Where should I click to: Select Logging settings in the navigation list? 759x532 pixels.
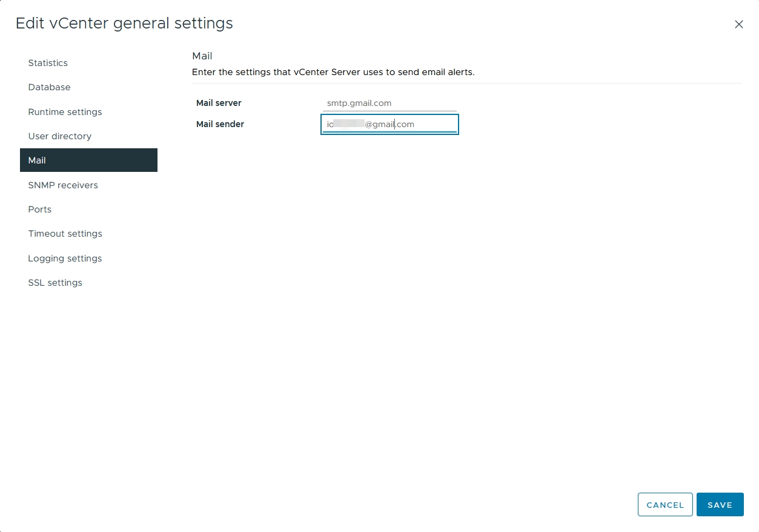[x=65, y=258]
